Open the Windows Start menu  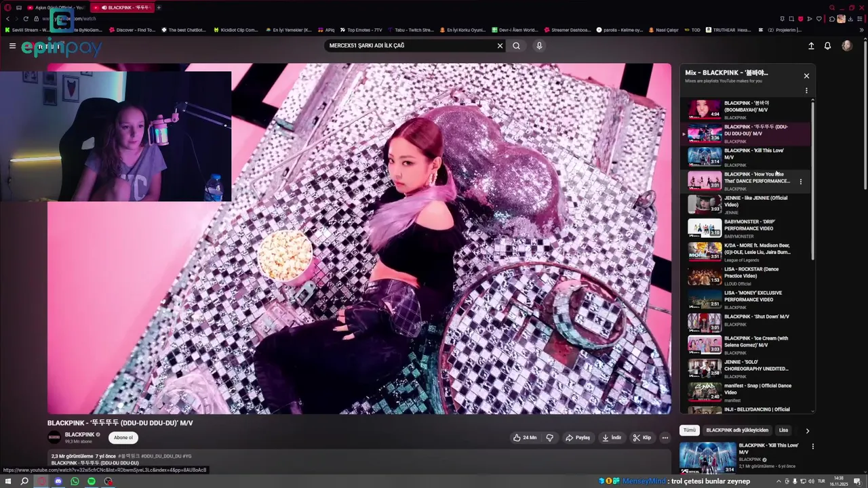pos(7,481)
